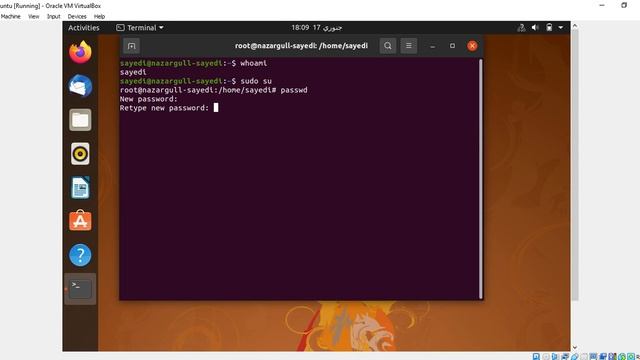The height and width of the screenshot is (360, 640).
Task: Open the clock showing 18:09
Action: pyautogui.click(x=316, y=28)
